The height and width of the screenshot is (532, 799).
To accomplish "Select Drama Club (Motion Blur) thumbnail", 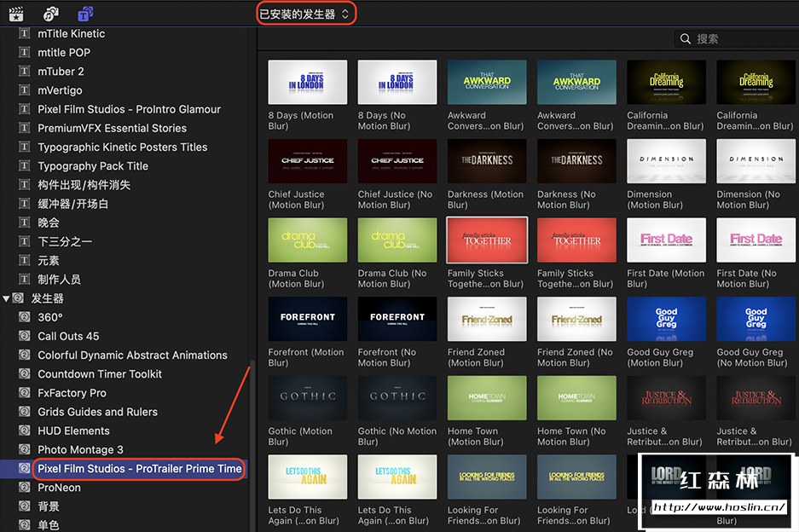I will [x=307, y=240].
